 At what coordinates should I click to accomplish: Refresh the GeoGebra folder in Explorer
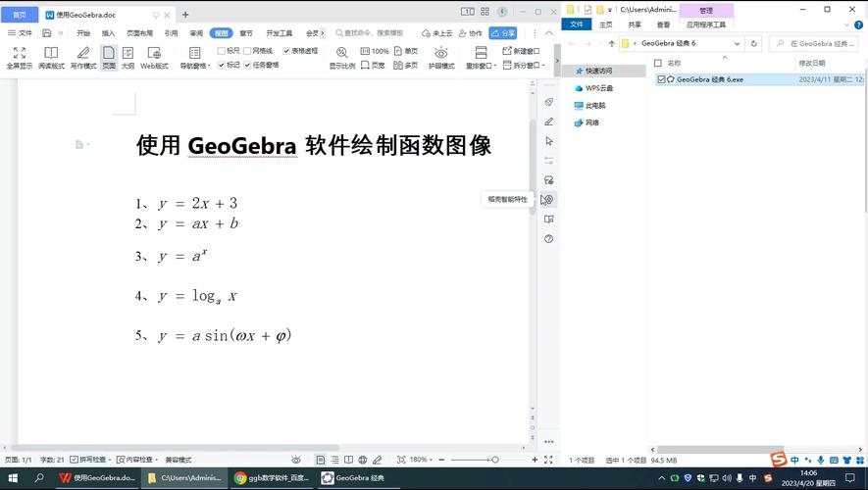[753, 43]
